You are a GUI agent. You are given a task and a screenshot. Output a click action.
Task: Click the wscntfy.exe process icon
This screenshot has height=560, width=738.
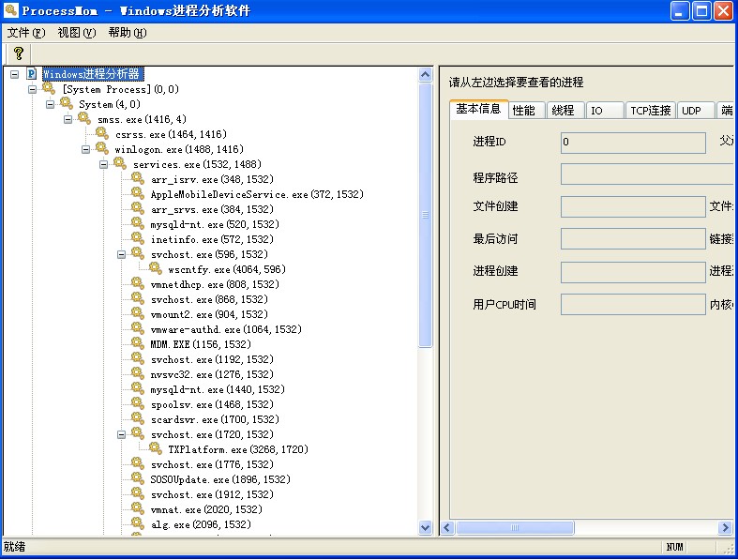pyautogui.click(x=156, y=269)
